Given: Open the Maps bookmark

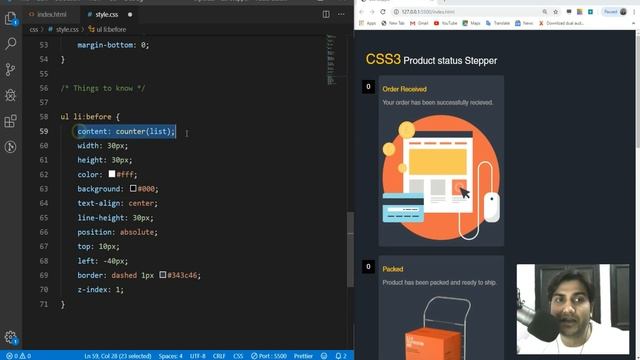Looking at the screenshot, I should pos(471,23).
